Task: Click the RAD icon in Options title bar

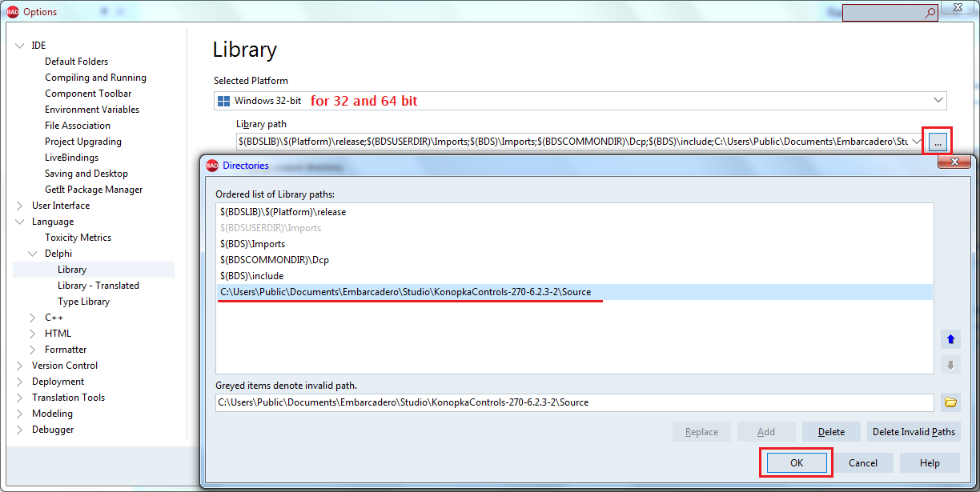Action: [12, 11]
